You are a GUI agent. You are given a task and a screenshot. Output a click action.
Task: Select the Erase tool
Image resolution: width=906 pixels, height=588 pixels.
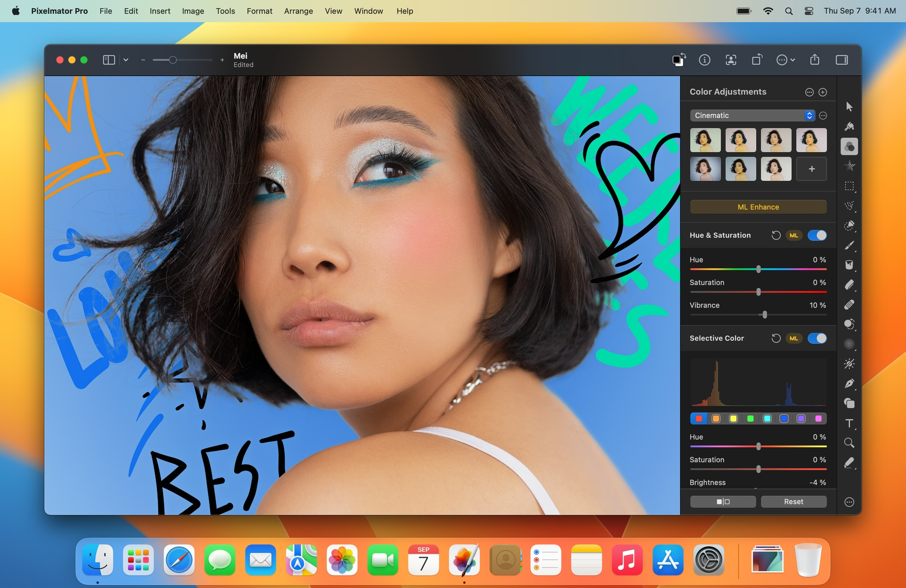[849, 285]
